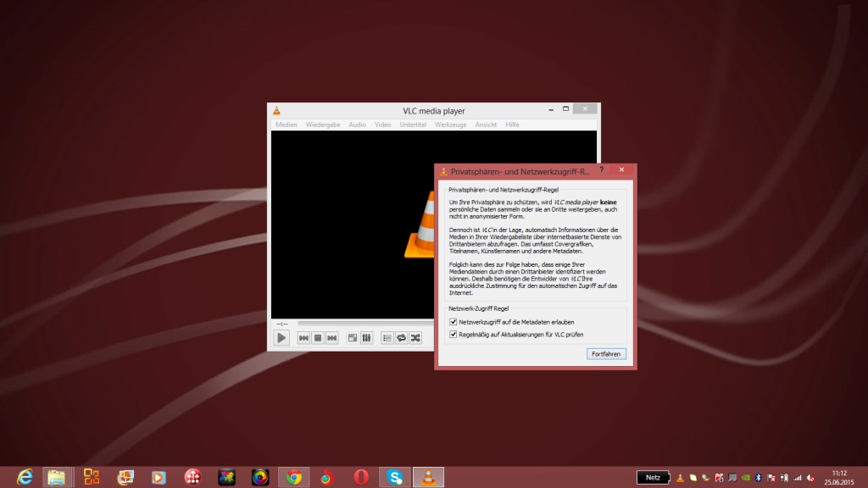Open the Hilfe menu
This screenshot has height=488, width=868.
coord(512,125)
